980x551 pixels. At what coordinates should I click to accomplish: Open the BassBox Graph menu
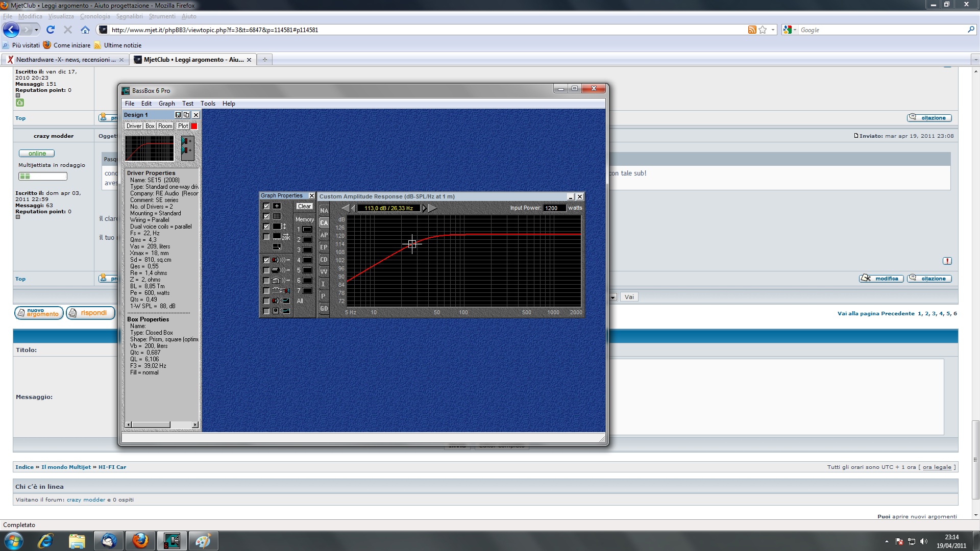pos(167,104)
